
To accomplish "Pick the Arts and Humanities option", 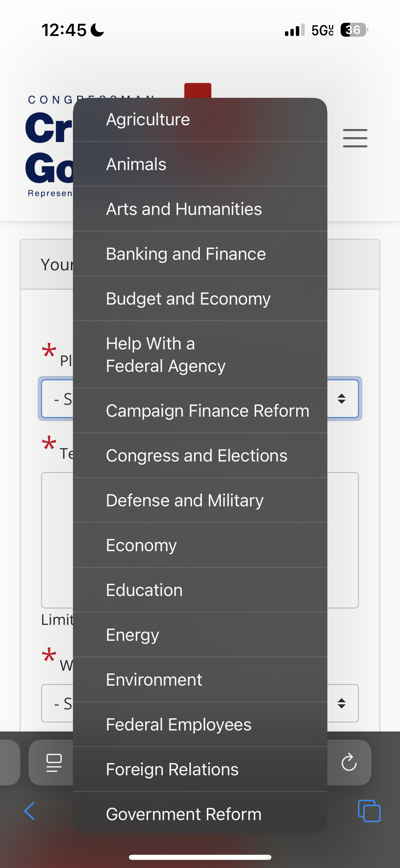I will (200, 209).
